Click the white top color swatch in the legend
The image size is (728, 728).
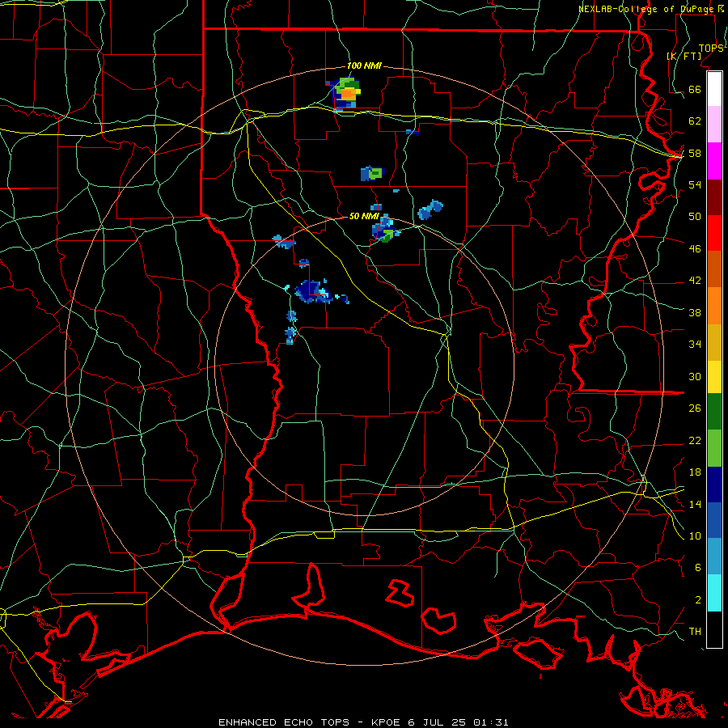[714, 89]
